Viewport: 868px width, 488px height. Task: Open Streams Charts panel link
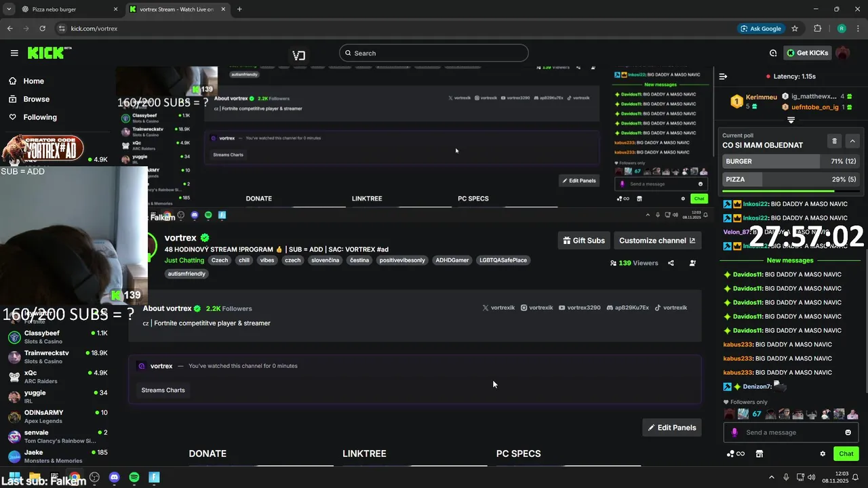click(163, 390)
